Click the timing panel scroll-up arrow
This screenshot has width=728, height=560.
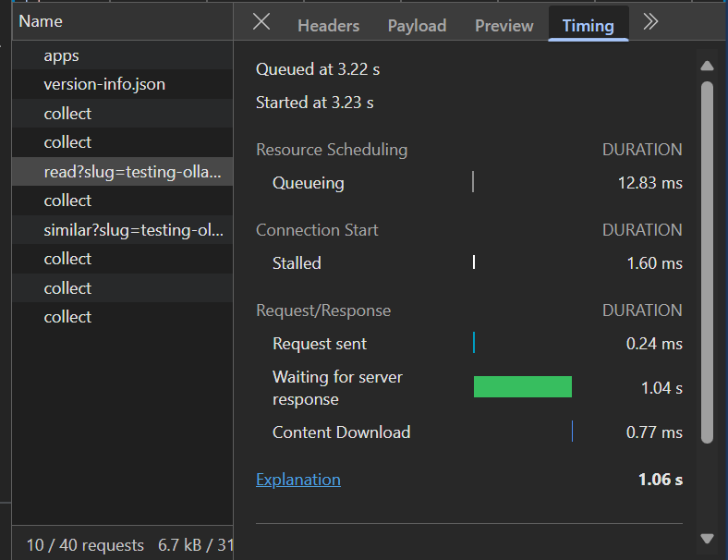point(707,66)
